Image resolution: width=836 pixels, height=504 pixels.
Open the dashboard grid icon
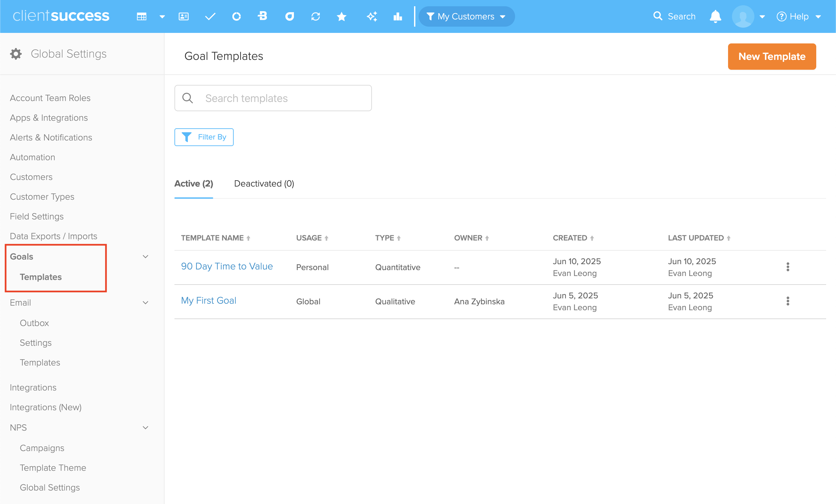[x=142, y=16]
